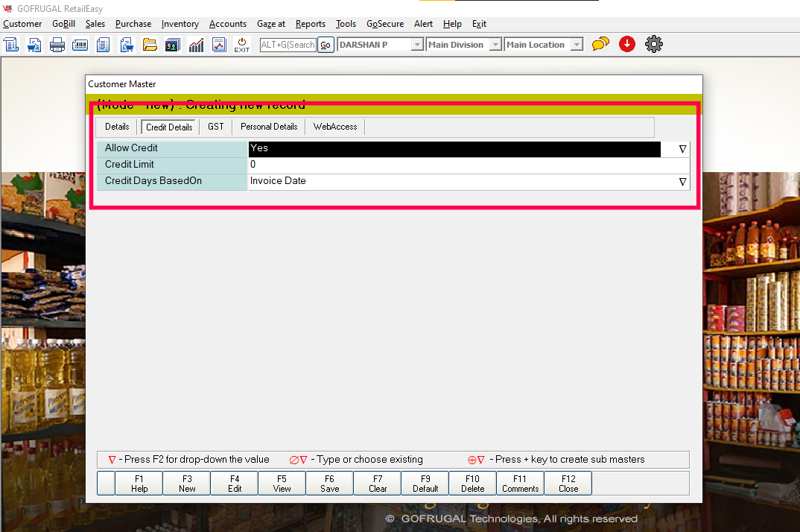Click the F11 Comments button
This screenshot has height=532, width=800.
(x=521, y=484)
